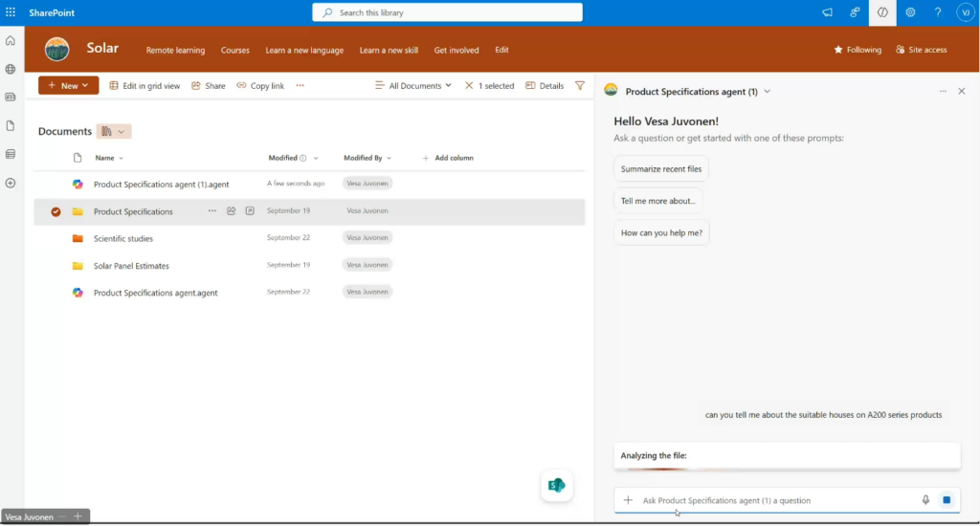
Task: Open the settings gear icon
Action: pyautogui.click(x=910, y=12)
